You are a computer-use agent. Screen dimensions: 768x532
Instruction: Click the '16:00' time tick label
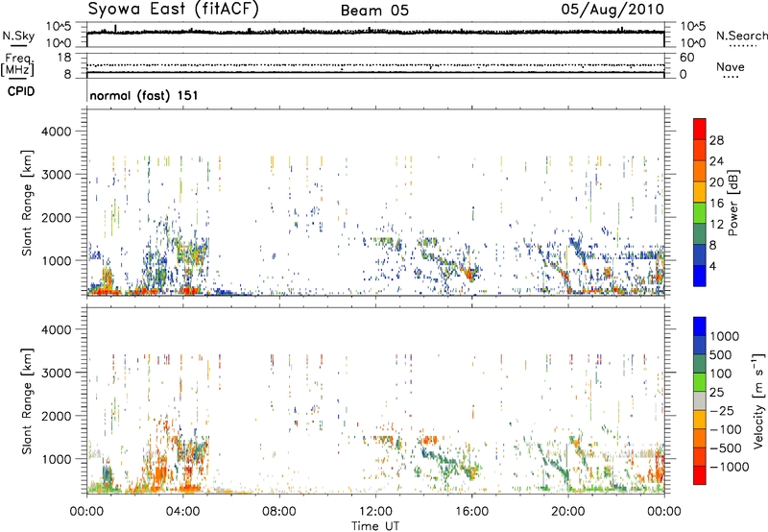tap(471, 512)
